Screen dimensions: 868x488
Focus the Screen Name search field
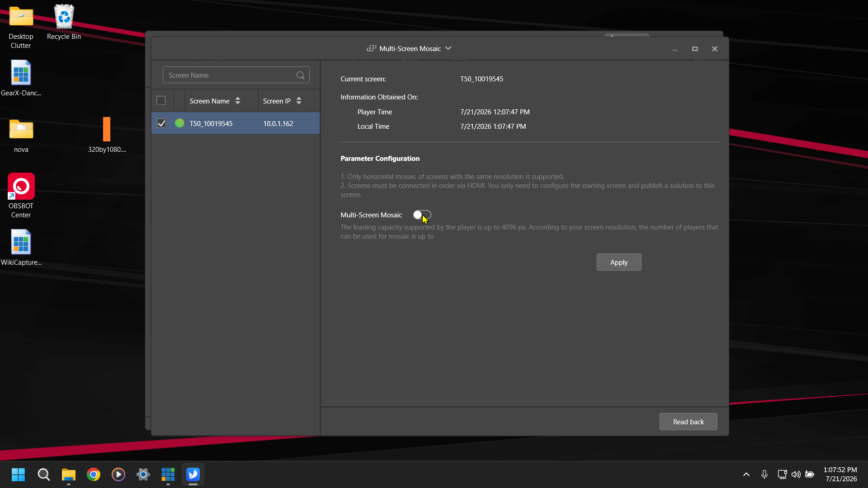click(x=231, y=75)
